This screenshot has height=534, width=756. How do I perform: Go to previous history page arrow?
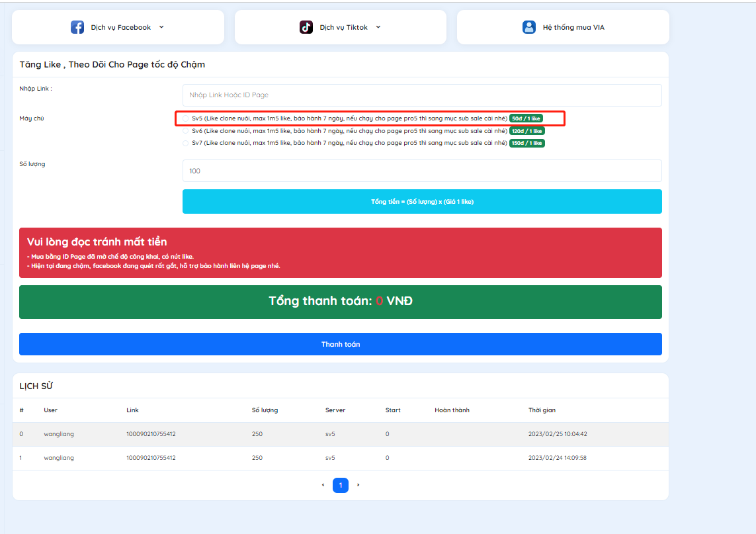(323, 485)
